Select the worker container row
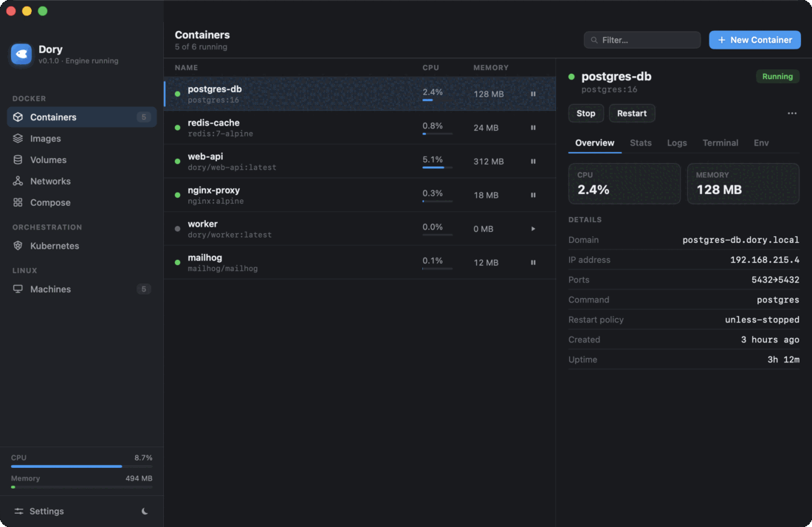This screenshot has height=527, width=812. click(360, 228)
